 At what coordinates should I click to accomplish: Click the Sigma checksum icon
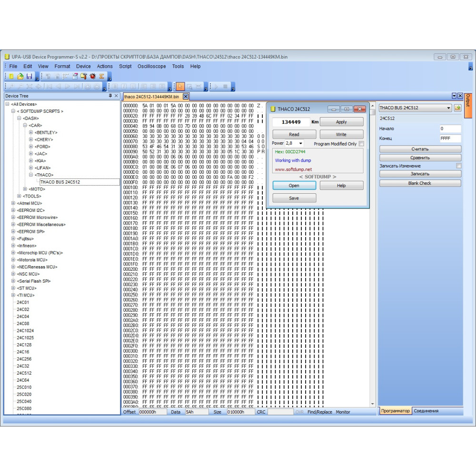click(x=102, y=76)
